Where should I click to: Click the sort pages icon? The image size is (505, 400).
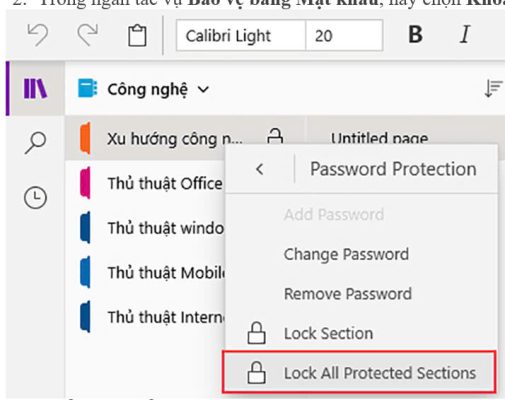pyautogui.click(x=493, y=89)
